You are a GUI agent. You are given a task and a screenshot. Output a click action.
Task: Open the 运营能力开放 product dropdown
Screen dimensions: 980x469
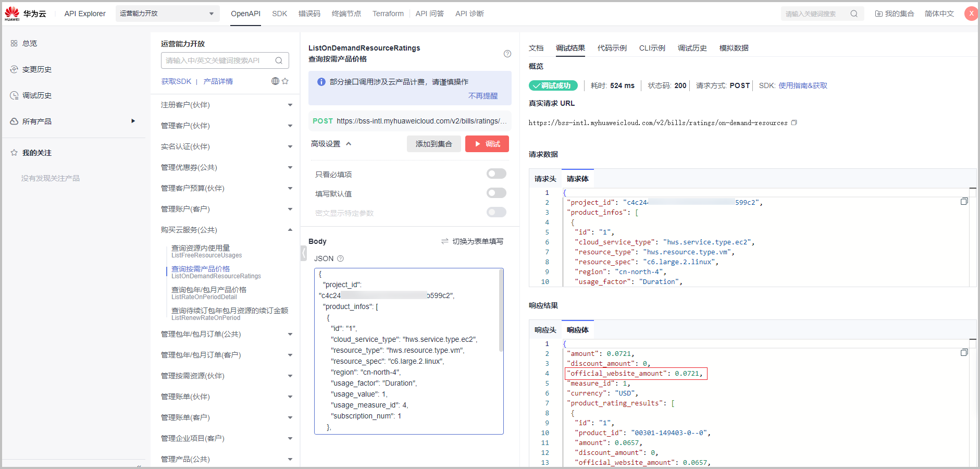point(167,14)
